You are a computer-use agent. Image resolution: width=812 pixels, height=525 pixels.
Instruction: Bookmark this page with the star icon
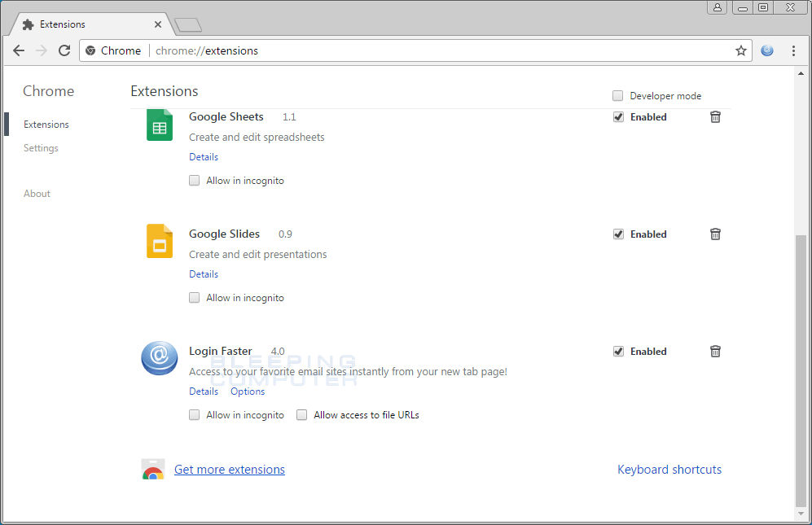pyautogui.click(x=741, y=50)
